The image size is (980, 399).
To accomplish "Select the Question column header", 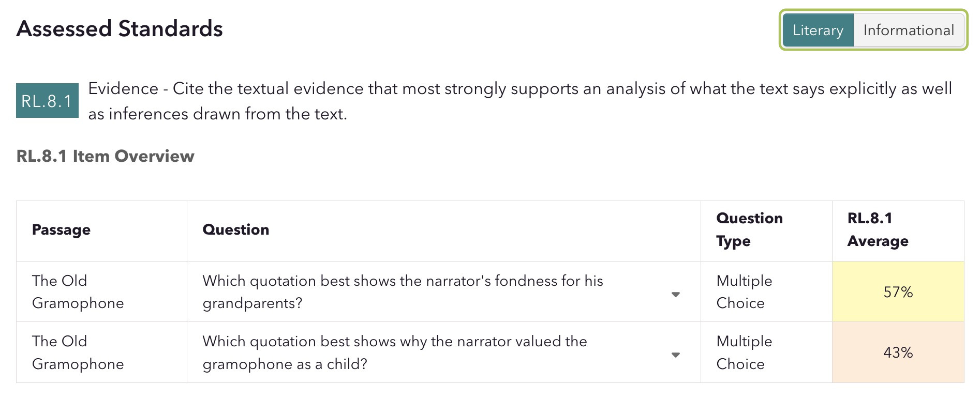I will point(236,230).
